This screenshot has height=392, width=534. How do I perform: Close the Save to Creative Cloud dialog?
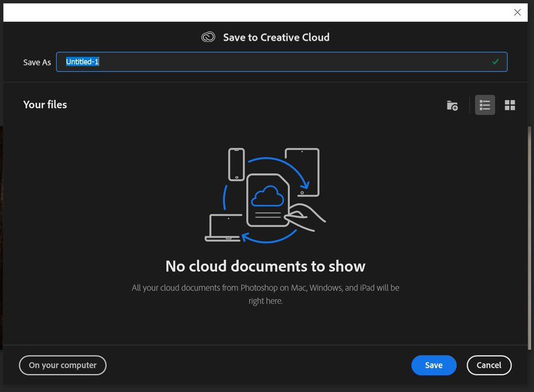(517, 12)
